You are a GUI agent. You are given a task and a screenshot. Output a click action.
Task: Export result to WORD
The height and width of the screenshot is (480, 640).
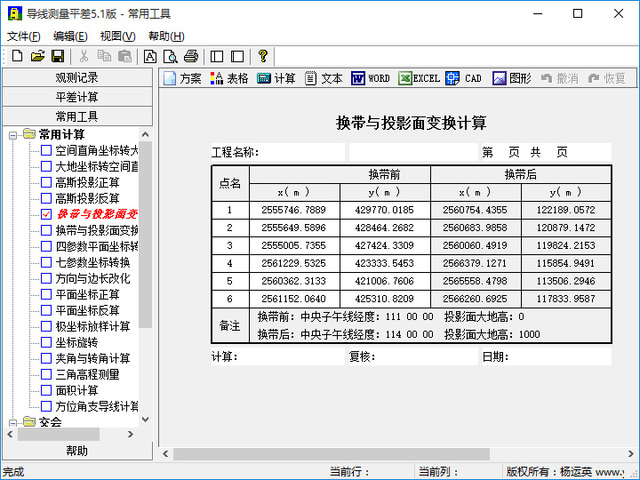click(x=371, y=78)
